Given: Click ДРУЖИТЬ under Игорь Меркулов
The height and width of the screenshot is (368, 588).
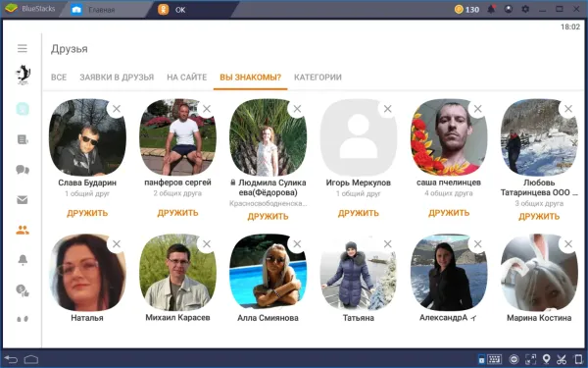Looking at the screenshot, I should (x=359, y=213).
